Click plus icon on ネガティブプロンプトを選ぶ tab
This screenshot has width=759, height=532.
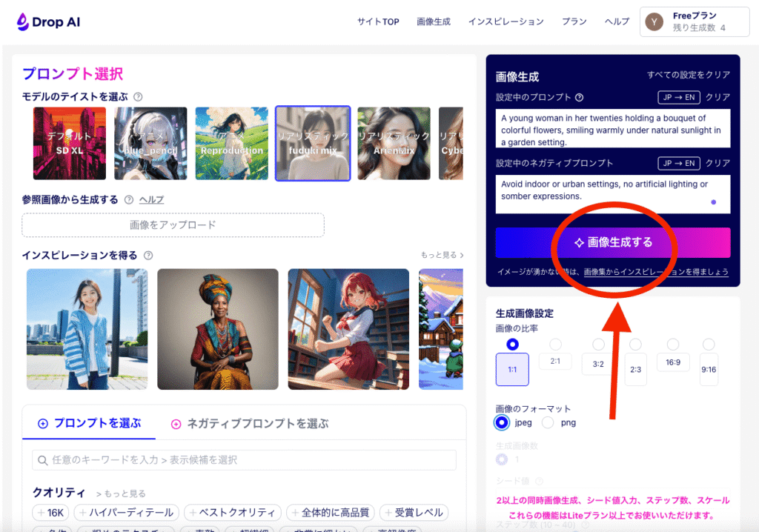coord(176,424)
